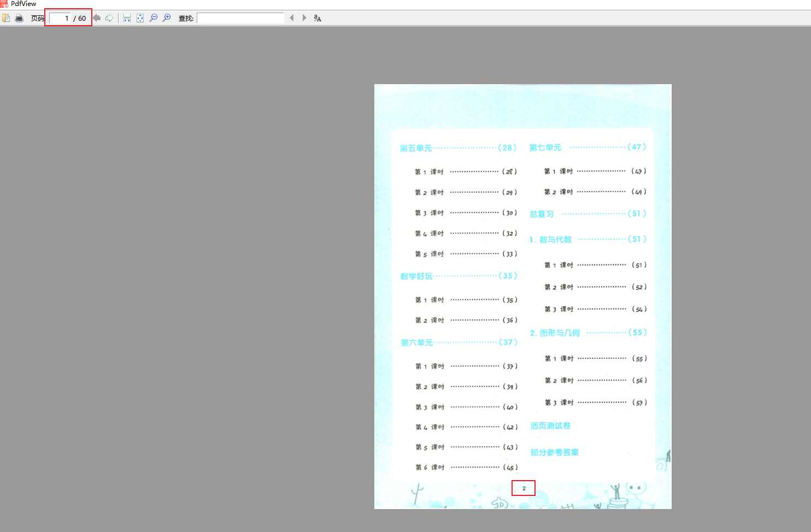Viewport: 811px width, 532px height.
Task: Fit page to window width
Action: pyautogui.click(x=126, y=17)
